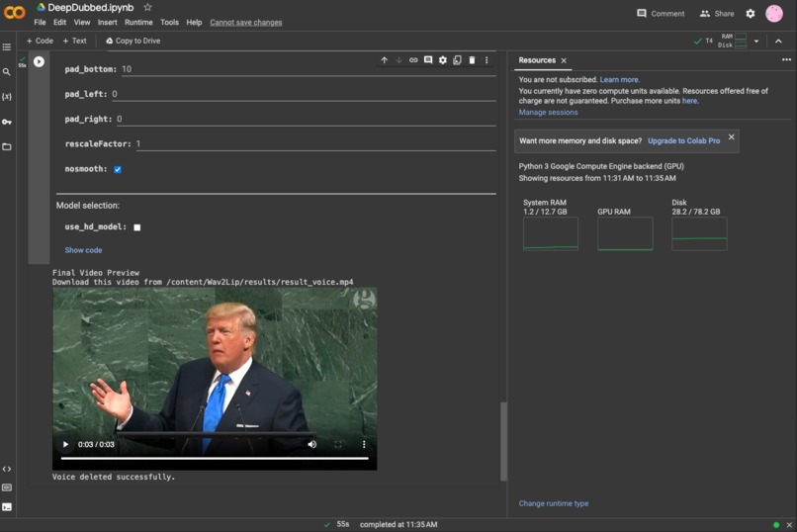Screen dimensions: 797x532
Task: Add a comment to the cell icon
Action: click(428, 60)
